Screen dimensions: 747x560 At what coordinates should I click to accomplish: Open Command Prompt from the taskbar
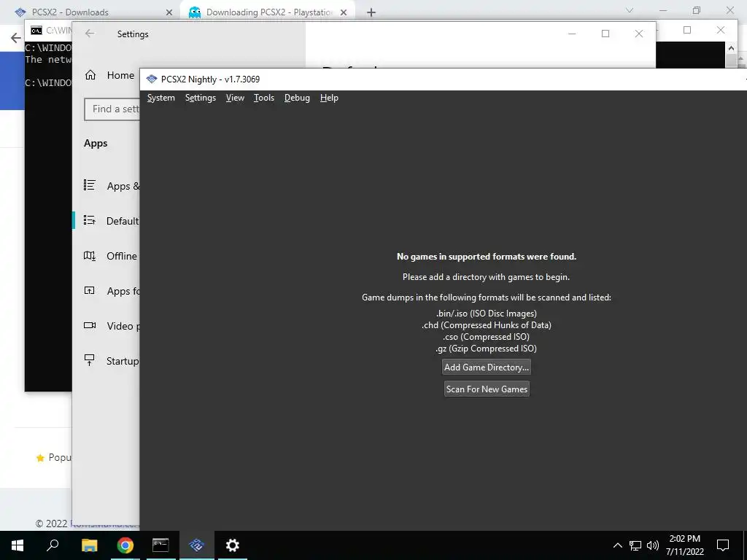160,545
